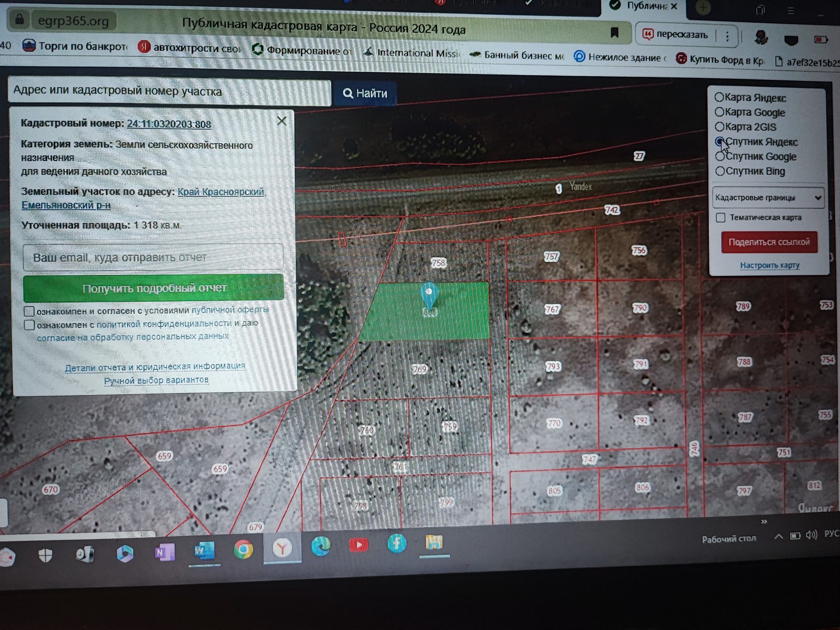The image size is (840, 630).
Task: Open the Торги по банкротству bookmark
Action: (x=74, y=46)
